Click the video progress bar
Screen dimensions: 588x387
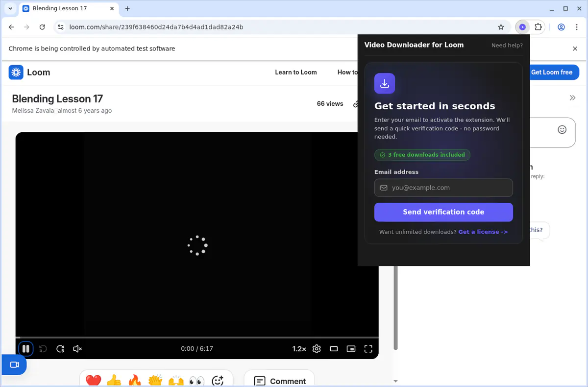(197, 338)
